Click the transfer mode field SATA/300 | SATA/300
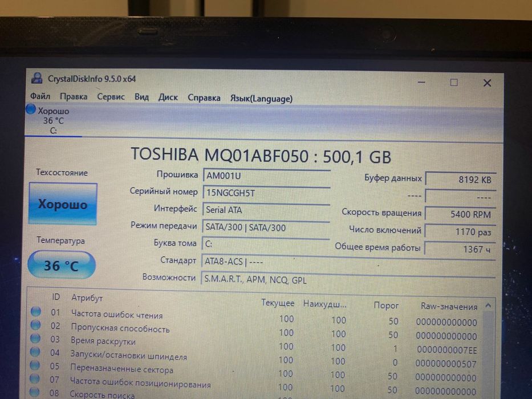The height and width of the screenshot is (399, 532). pyautogui.click(x=266, y=227)
